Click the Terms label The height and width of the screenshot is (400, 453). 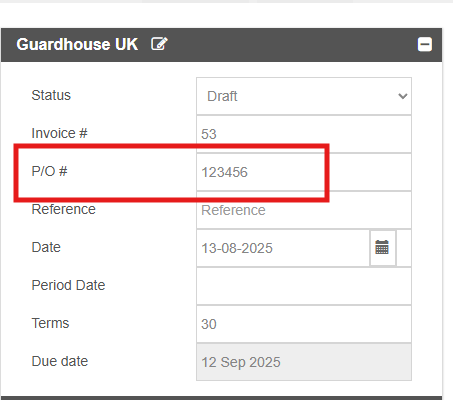(50, 323)
